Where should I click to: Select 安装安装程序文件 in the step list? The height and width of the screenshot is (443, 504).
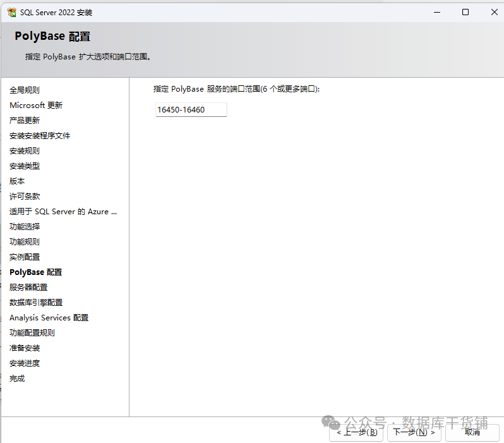click(40, 135)
